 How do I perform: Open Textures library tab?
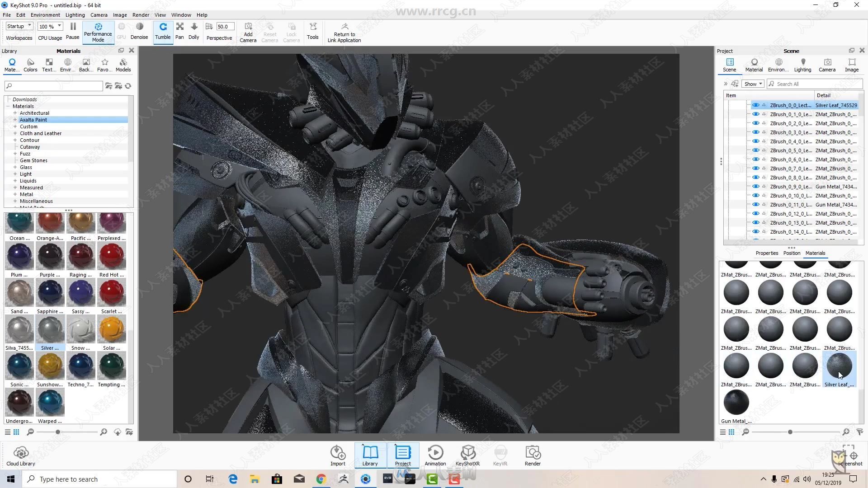tap(49, 65)
